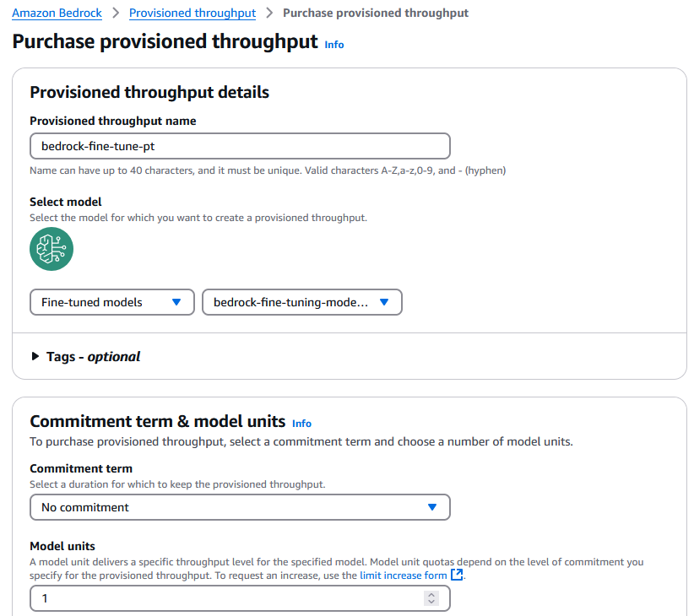The height and width of the screenshot is (616, 694).
Task: Click the Commitment term dropdown arrow
Action: click(x=432, y=507)
